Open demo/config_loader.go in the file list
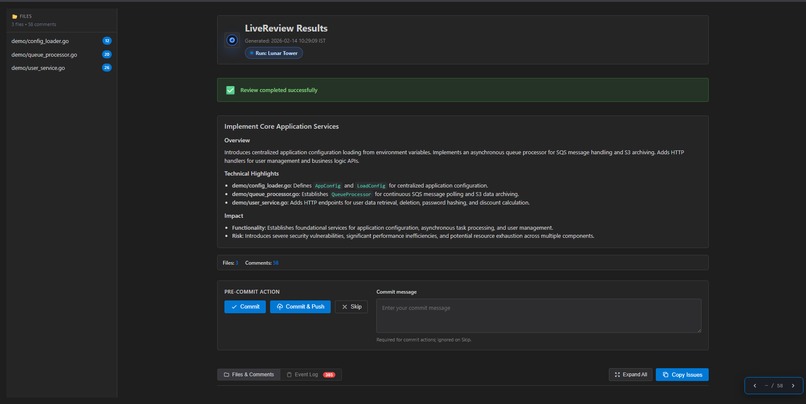Image resolution: width=806 pixels, height=404 pixels. pos(62,41)
